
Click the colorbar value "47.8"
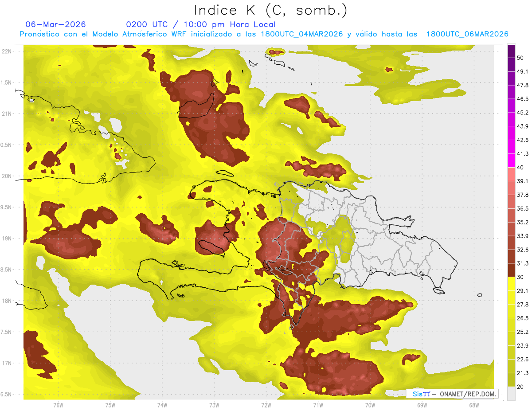[523, 85]
